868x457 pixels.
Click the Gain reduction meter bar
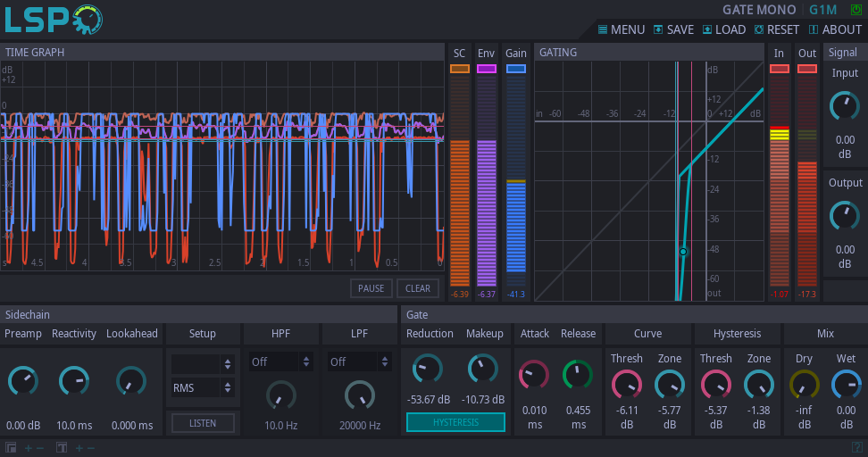pyautogui.click(x=516, y=181)
